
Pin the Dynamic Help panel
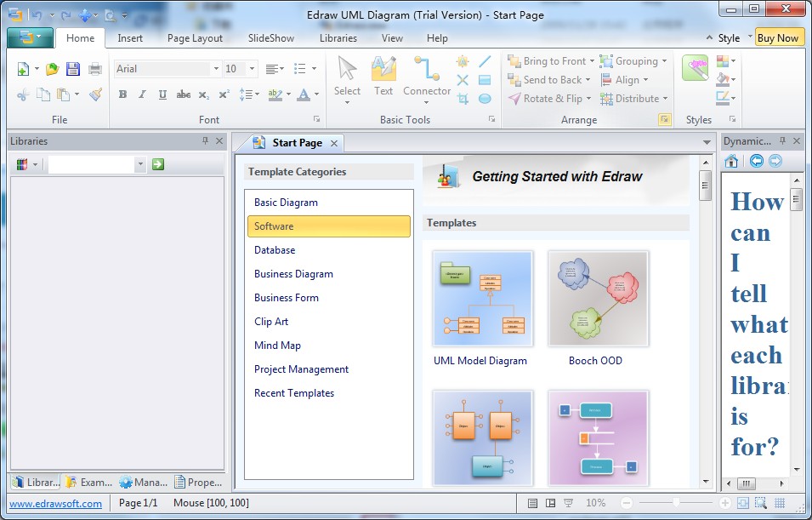782,140
